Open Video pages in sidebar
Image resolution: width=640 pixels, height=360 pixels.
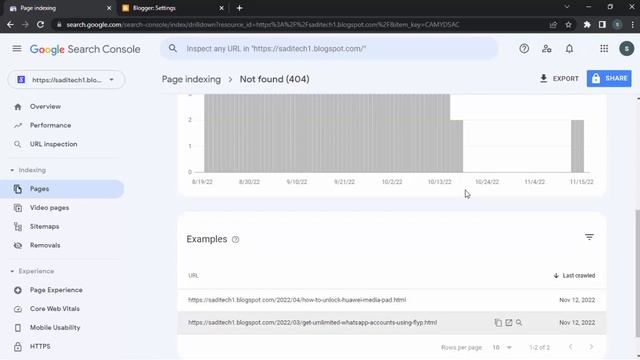49,208
